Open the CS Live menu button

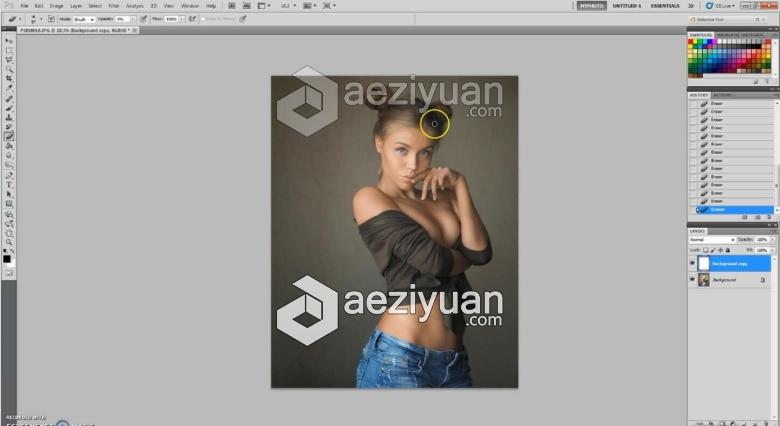click(720, 6)
